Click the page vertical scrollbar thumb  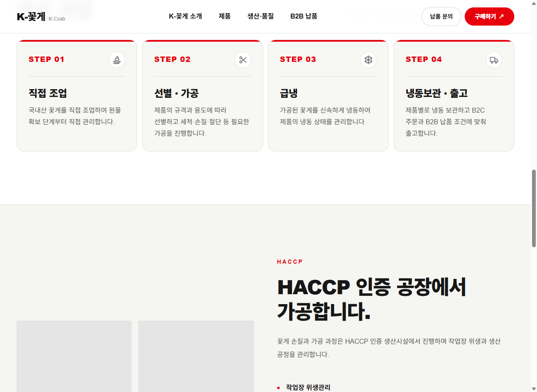(x=534, y=208)
